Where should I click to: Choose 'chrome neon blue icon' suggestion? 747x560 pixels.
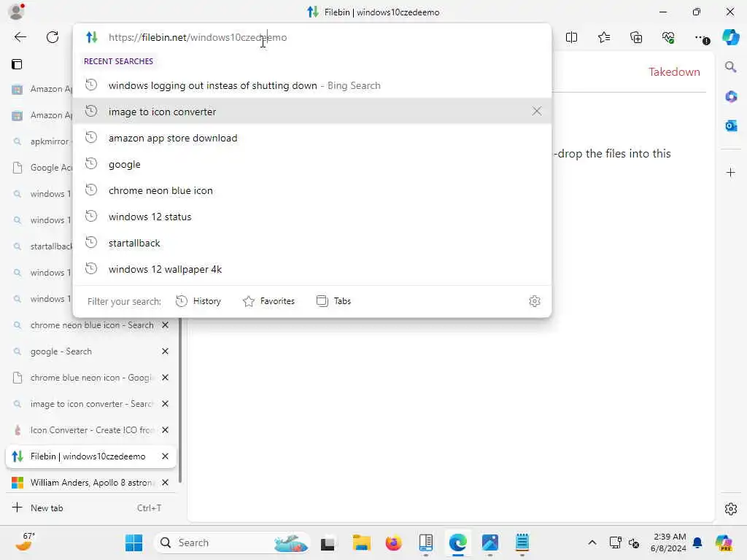[312, 190]
